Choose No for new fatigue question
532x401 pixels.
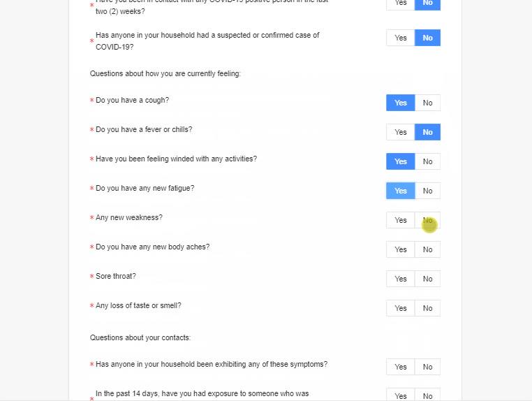(x=427, y=191)
